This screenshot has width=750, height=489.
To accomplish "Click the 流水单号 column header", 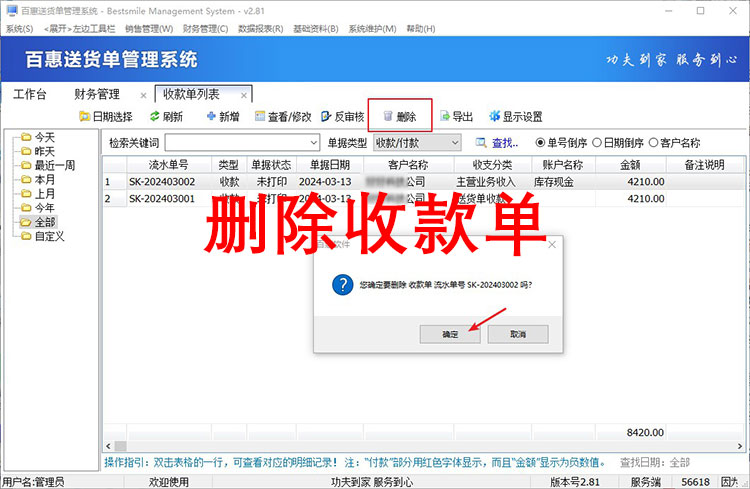I will click(168, 165).
